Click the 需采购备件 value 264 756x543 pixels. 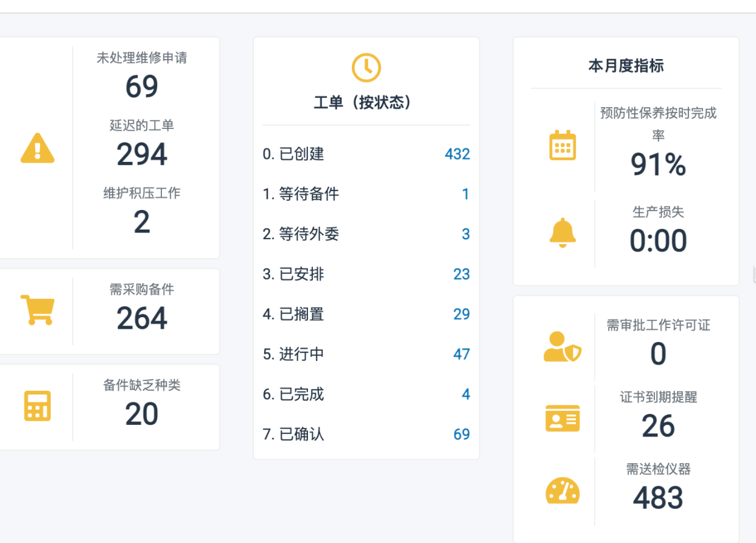(x=142, y=317)
